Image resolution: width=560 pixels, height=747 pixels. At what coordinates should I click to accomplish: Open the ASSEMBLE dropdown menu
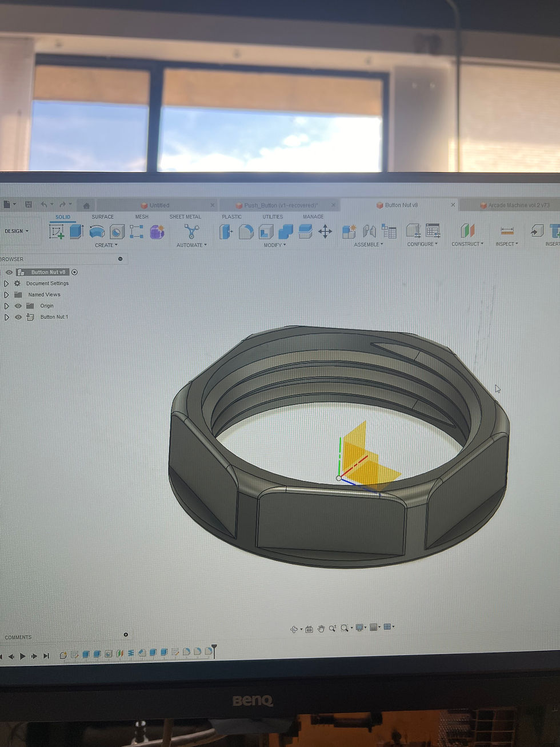[369, 245]
